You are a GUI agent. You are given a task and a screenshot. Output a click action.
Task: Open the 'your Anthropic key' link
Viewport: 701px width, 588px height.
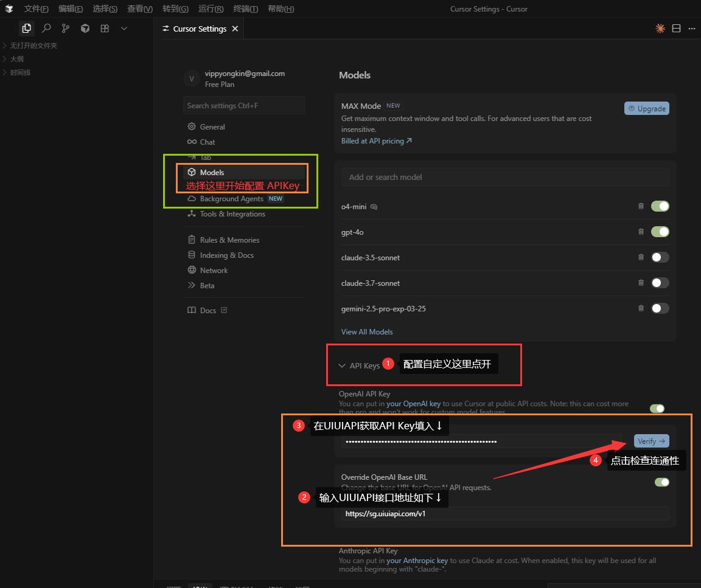[x=417, y=561]
